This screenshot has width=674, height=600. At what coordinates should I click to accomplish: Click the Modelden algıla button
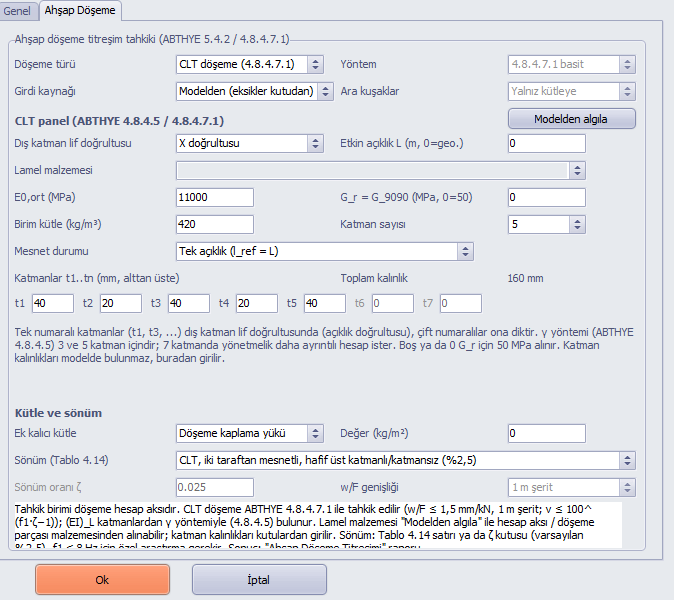pos(571,119)
